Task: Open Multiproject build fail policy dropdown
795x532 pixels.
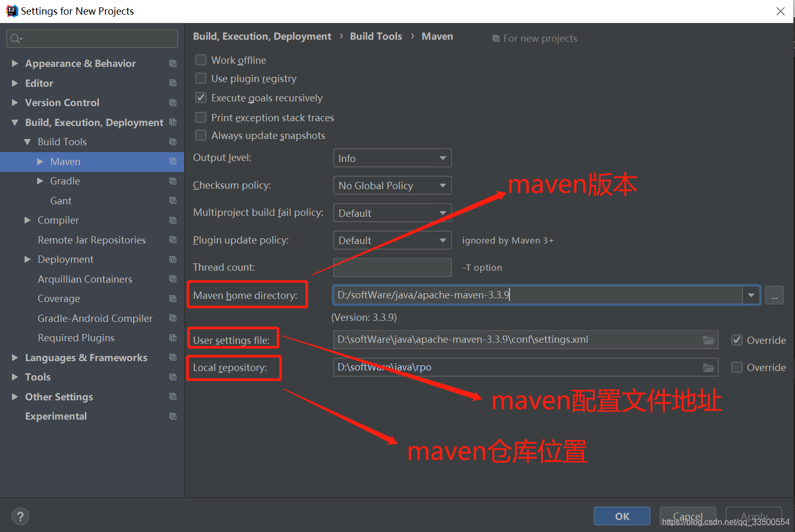Action: point(392,213)
